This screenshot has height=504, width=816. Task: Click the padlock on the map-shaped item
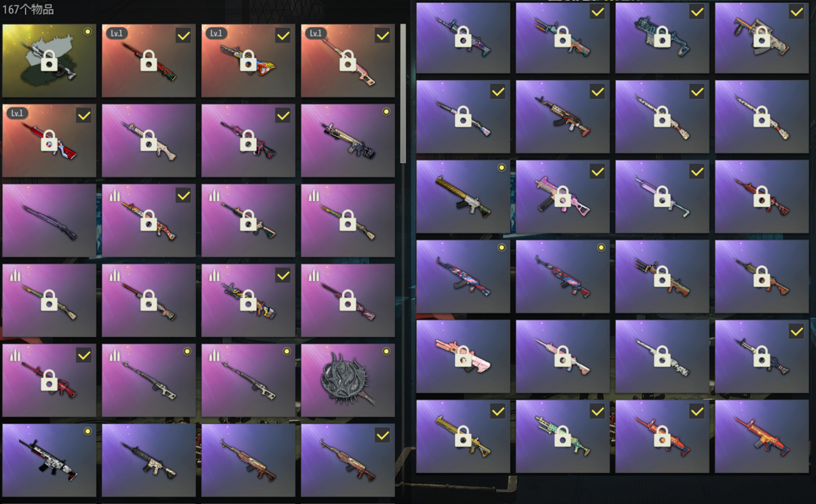click(x=49, y=60)
